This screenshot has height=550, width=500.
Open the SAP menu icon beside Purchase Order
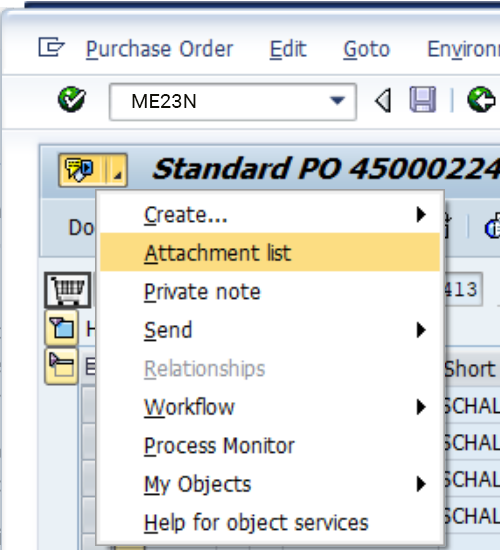51,47
